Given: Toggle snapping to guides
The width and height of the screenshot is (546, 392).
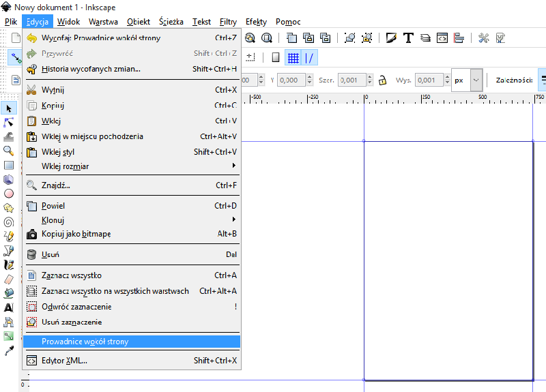Looking at the screenshot, I should coord(309,58).
